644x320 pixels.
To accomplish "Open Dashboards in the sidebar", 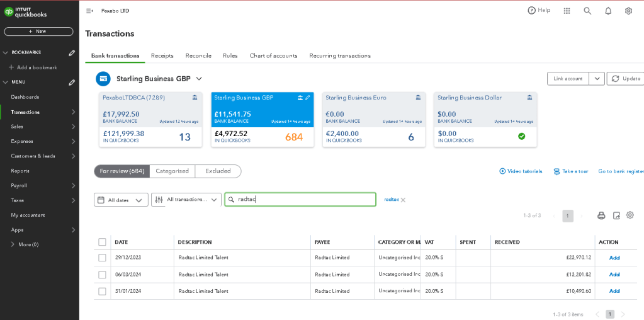I will pyautogui.click(x=25, y=98).
